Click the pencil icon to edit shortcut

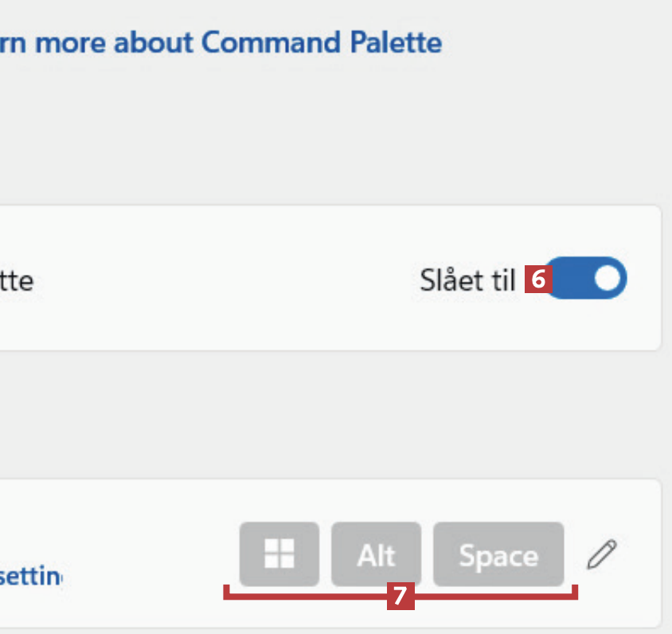[602, 554]
